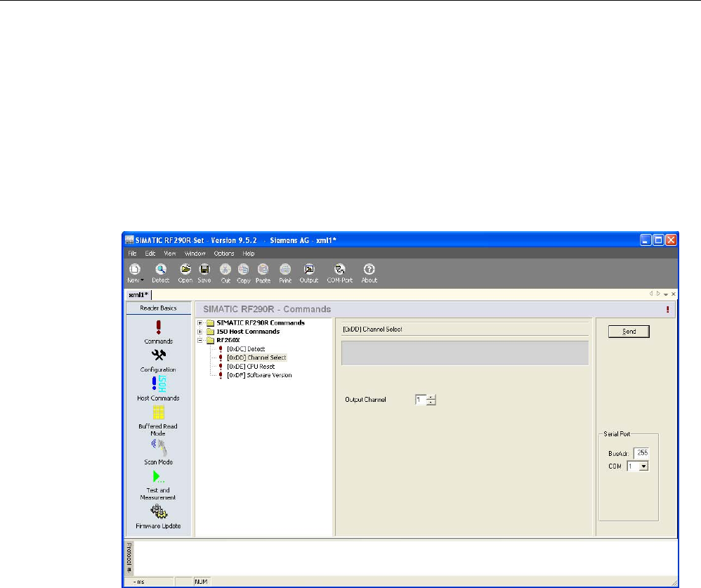This screenshot has width=701, height=588.
Task: Click the Output toolbar icon
Action: tap(309, 269)
